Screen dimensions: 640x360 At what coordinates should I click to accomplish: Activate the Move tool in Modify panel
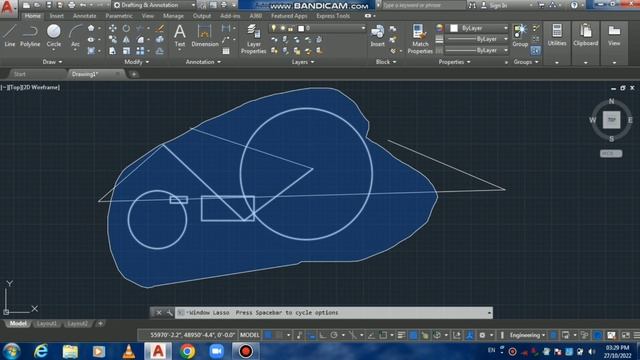(x=113, y=28)
